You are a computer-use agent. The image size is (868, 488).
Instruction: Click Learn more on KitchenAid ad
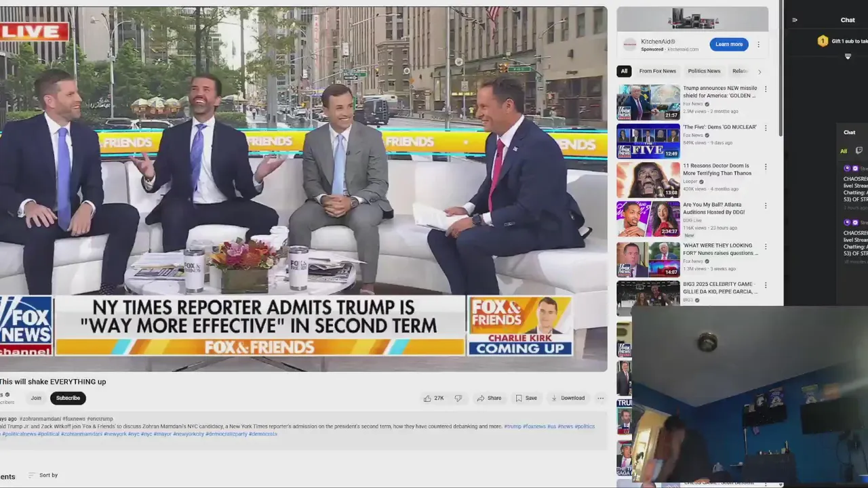(729, 44)
